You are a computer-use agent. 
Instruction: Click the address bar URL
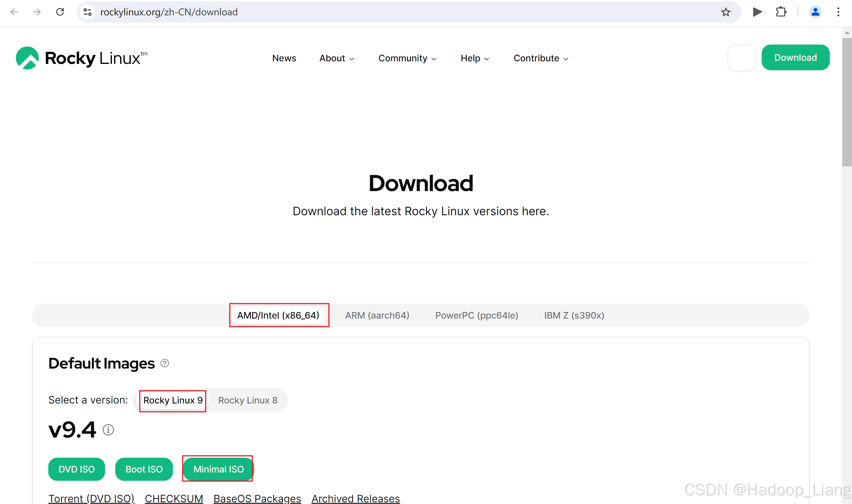click(169, 12)
